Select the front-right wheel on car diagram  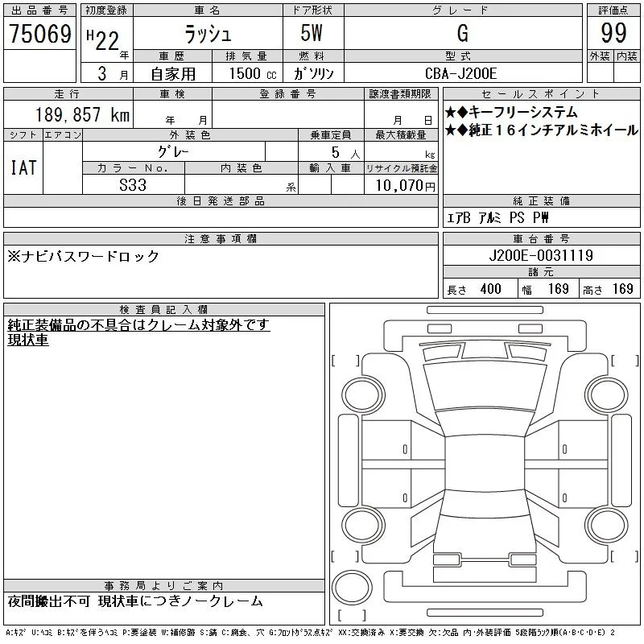pos(606,395)
